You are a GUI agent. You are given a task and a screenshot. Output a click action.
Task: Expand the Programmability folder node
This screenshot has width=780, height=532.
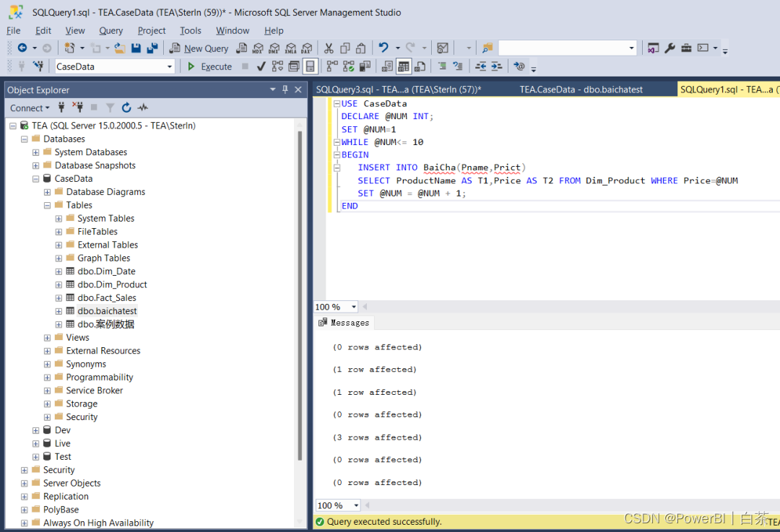pos(47,378)
